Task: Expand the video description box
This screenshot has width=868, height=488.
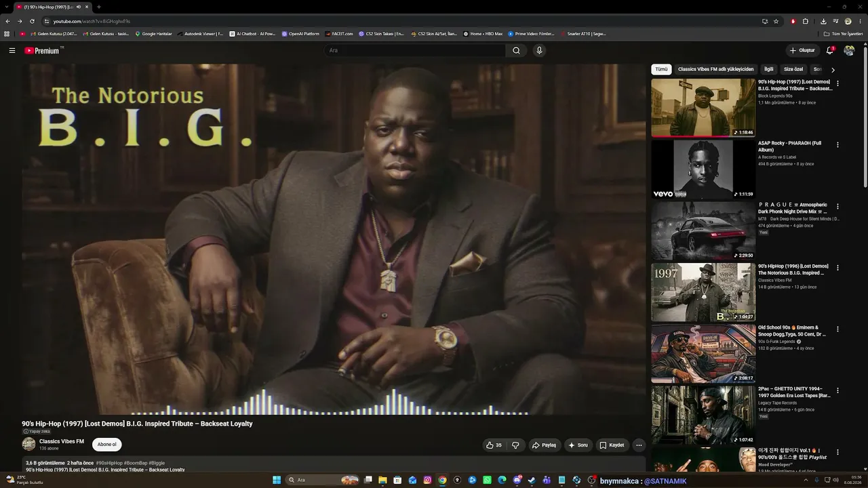Action: (334, 464)
